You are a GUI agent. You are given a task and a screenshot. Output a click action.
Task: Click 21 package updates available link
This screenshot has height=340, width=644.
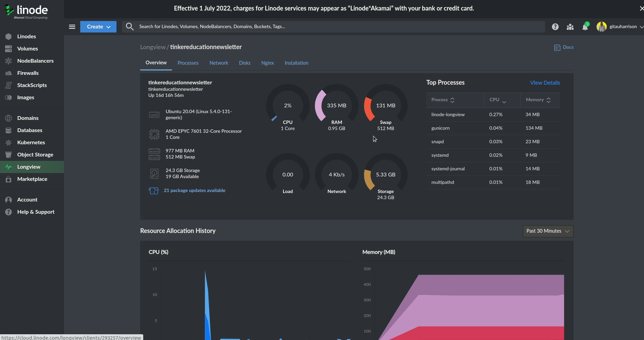(x=194, y=191)
